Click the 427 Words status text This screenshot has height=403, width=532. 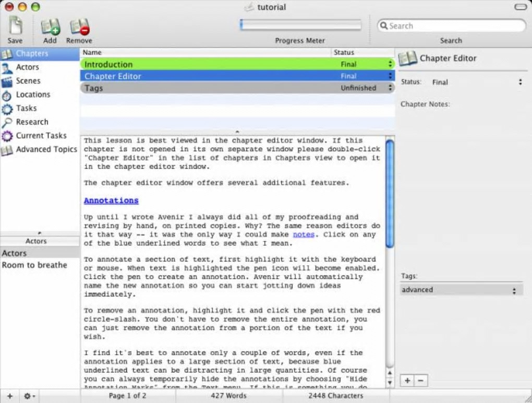tap(228, 396)
